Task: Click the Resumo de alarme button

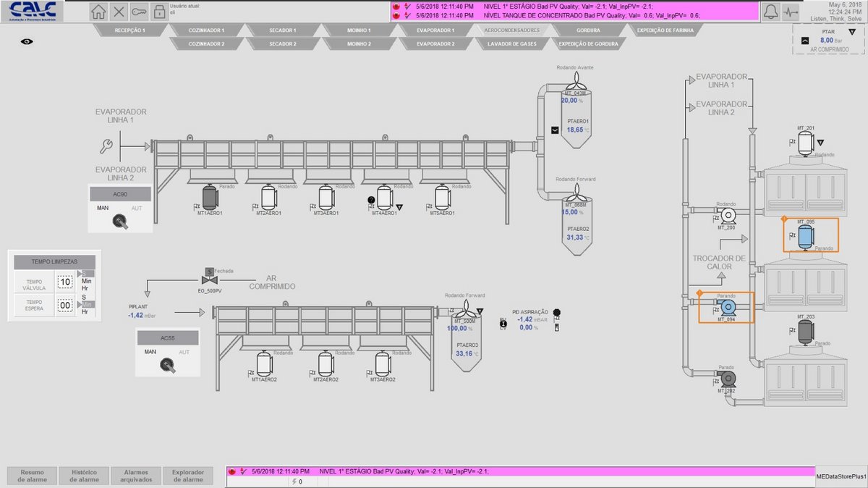Action: (x=32, y=475)
